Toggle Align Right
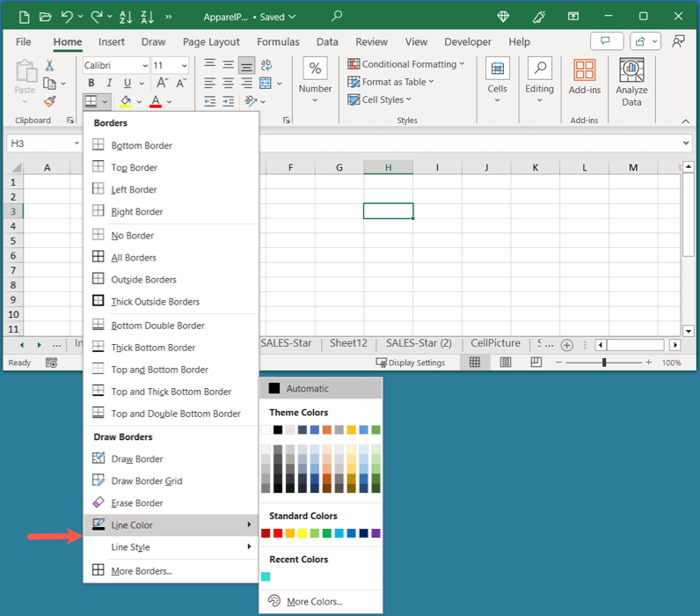The image size is (700, 616). [246, 83]
